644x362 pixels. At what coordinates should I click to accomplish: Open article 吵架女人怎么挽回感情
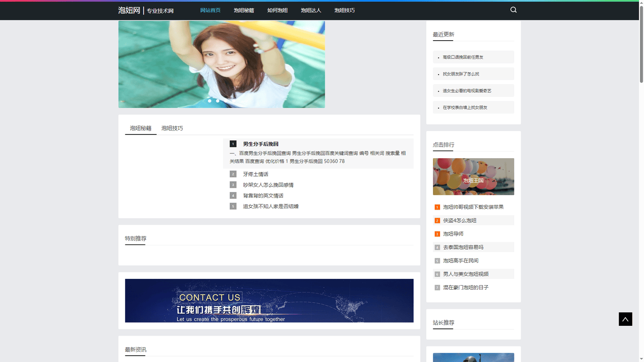268,185
